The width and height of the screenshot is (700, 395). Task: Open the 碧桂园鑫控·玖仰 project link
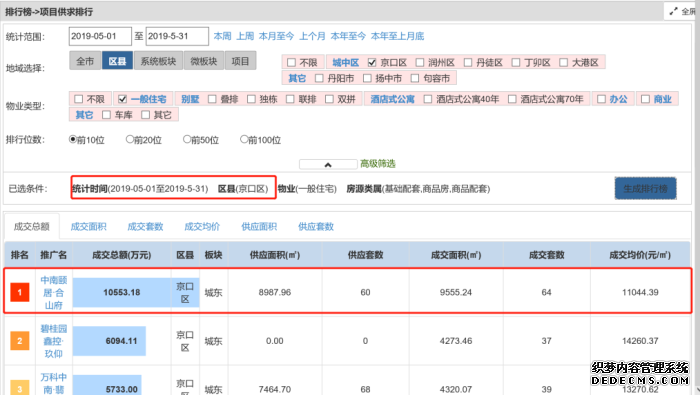tap(54, 341)
